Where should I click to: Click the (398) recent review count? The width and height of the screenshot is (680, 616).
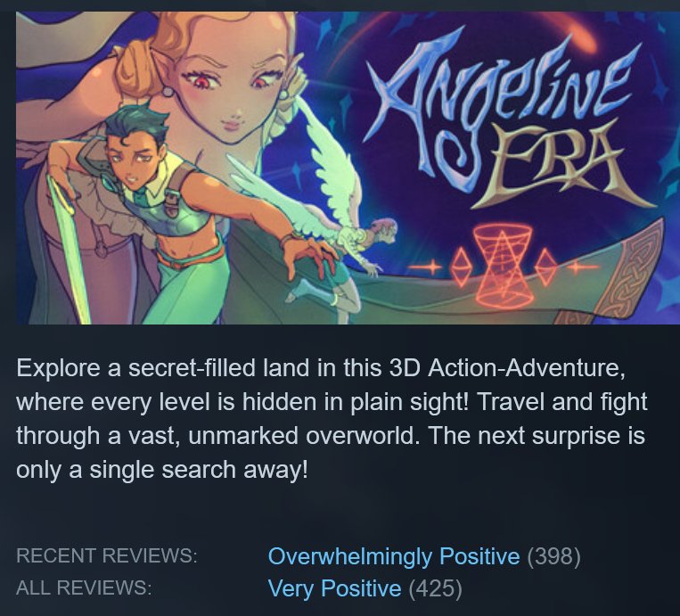tap(553, 556)
